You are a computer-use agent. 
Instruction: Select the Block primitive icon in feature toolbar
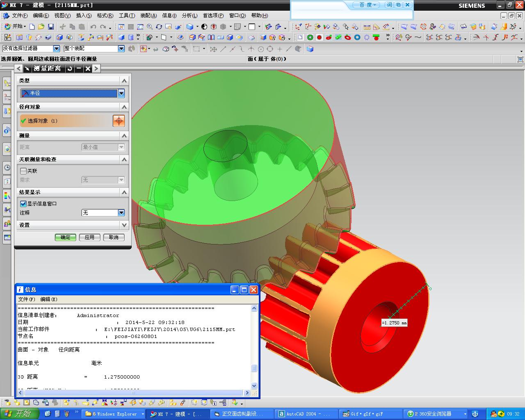pos(121,37)
